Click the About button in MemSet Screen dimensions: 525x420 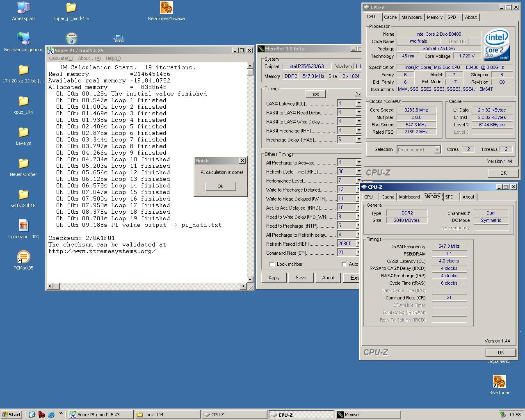click(x=328, y=278)
